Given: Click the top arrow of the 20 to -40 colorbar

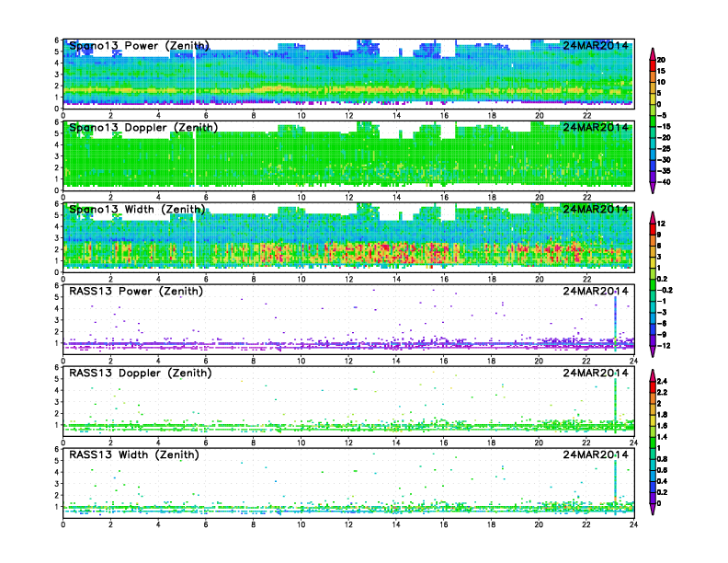Looking at the screenshot, I should [653, 53].
